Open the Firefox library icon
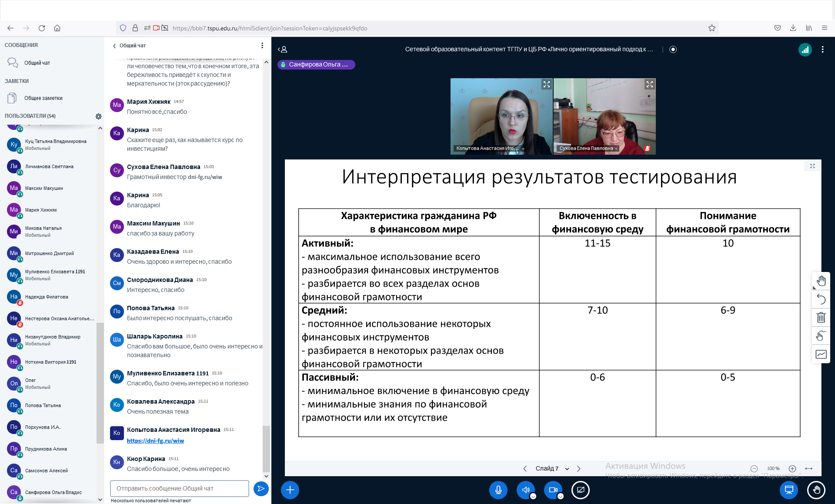 (809, 28)
